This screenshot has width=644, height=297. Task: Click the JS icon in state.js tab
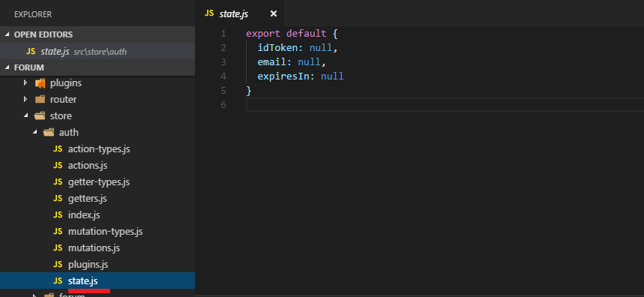[209, 13]
